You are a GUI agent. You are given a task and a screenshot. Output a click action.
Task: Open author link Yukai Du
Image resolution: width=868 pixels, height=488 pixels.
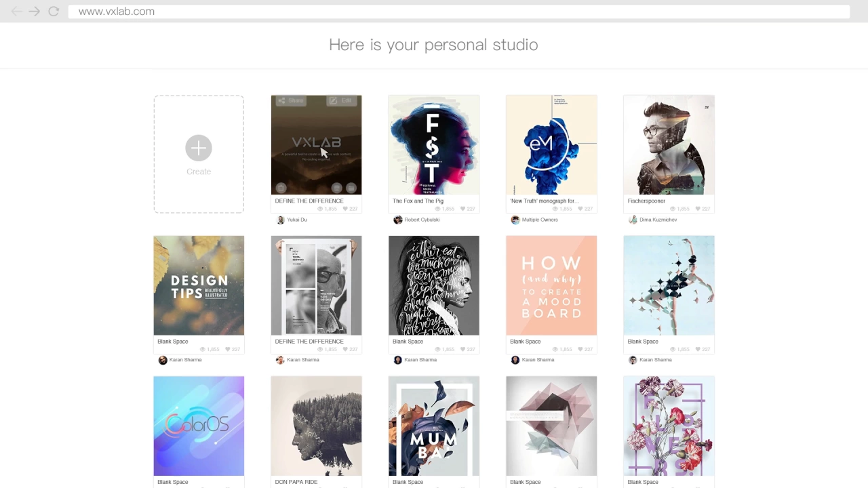297,220
